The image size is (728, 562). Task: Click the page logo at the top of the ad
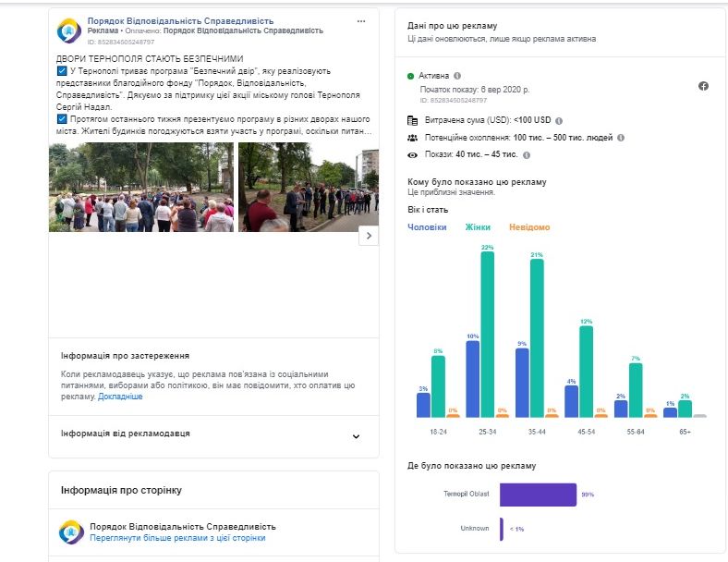(69, 32)
